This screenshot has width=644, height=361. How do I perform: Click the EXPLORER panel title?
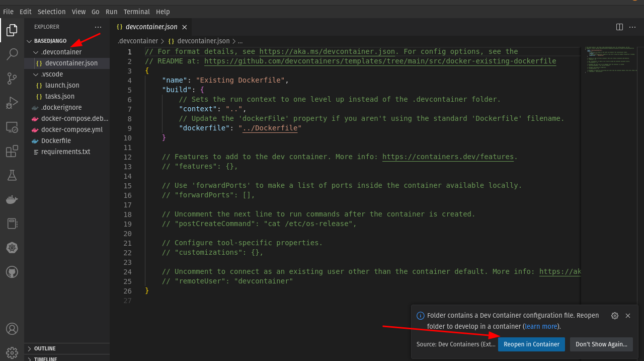click(47, 27)
